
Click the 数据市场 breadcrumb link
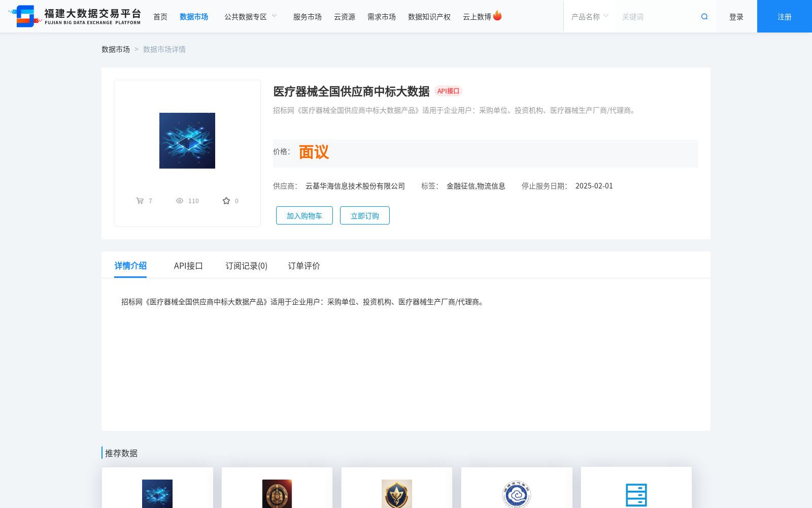116,49
